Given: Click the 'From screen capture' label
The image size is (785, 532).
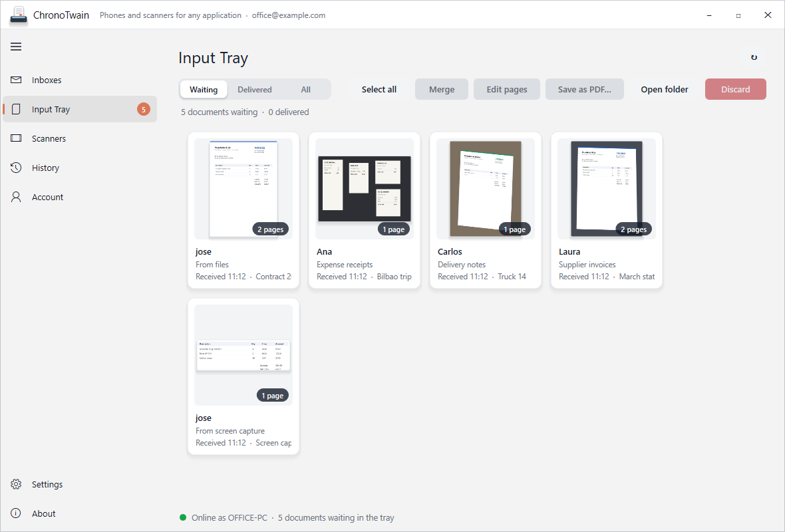Looking at the screenshot, I should click(x=230, y=431).
